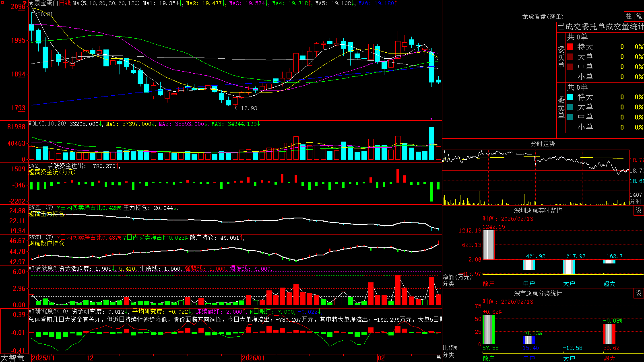Screen dimensions: 644x362
Task: Click the dark red 大单 buy order swatch
Action: coord(570,57)
